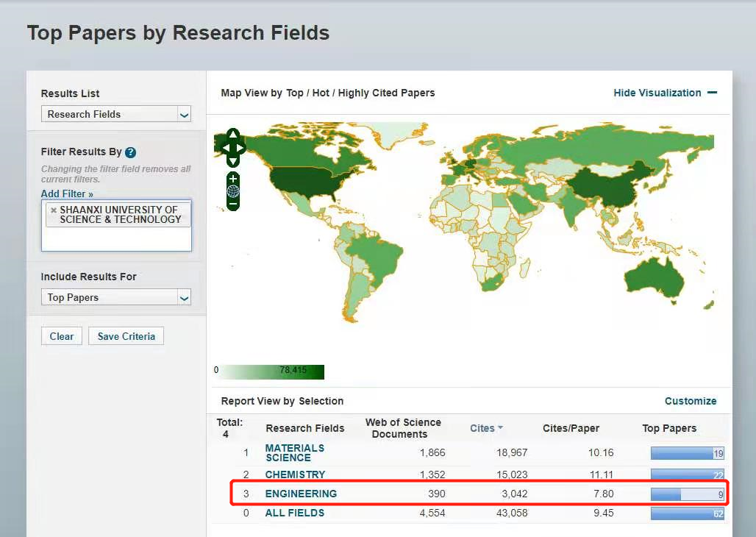Click the Add Filter link
Viewport: 756px width, 537px height.
67,193
